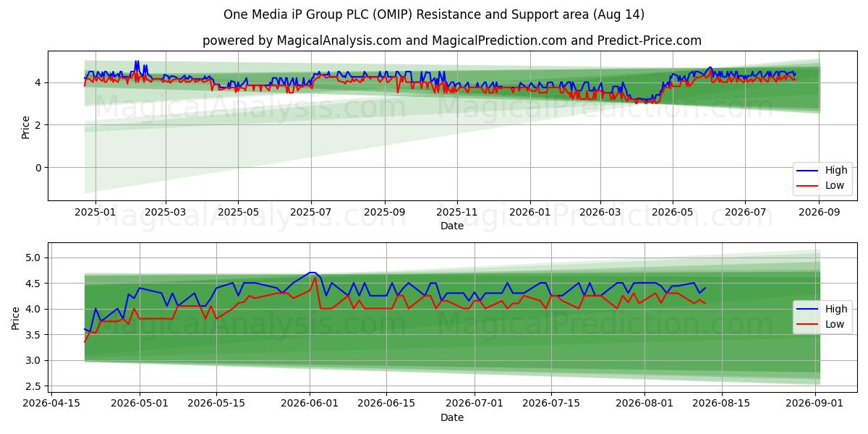
Task: Click the 2026-07-15 tick in lower chart
Action: click(x=551, y=404)
